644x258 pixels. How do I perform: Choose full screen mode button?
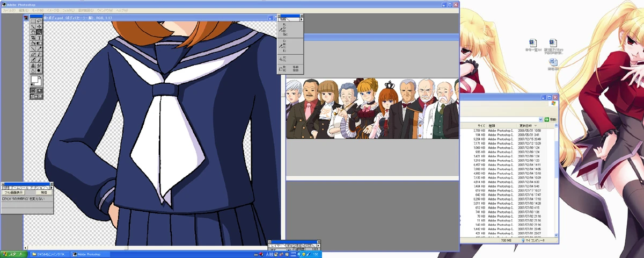click(40, 96)
